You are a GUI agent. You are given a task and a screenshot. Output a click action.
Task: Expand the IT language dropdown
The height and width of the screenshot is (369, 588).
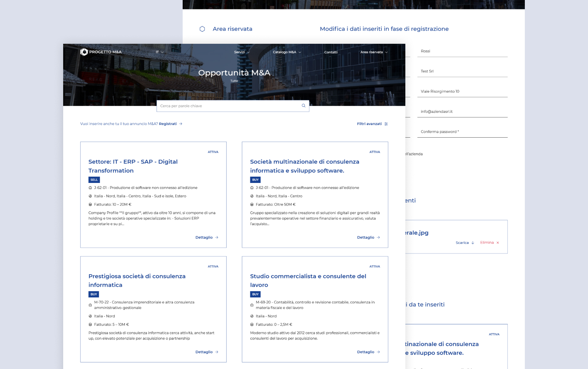160,52
